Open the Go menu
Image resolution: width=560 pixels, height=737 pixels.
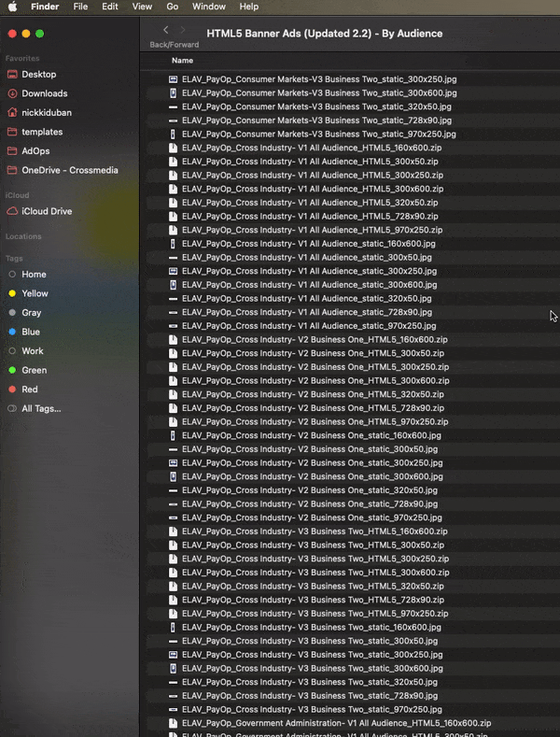[173, 7]
